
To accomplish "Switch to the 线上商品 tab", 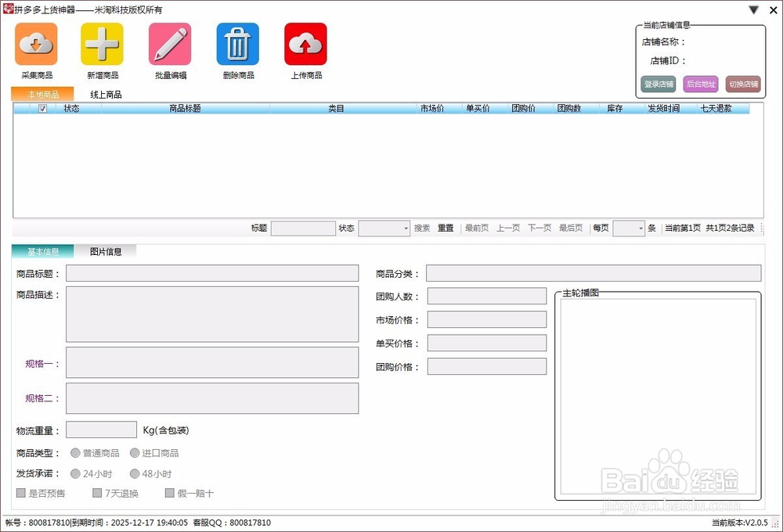I will (x=106, y=95).
